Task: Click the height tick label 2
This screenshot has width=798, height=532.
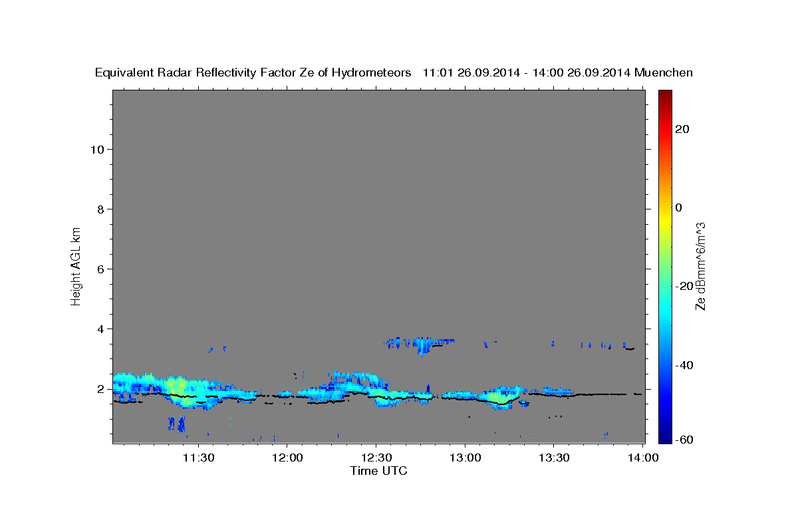Action: 102,388
